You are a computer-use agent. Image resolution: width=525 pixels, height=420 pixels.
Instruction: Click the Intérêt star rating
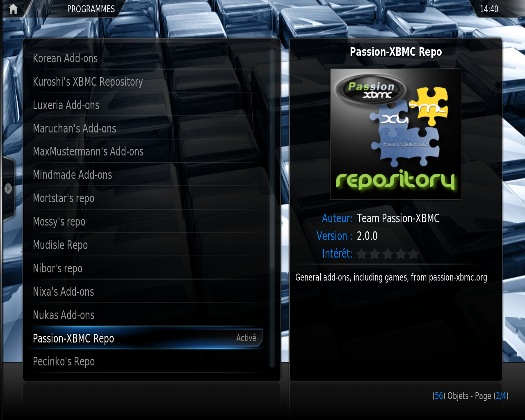(388, 254)
